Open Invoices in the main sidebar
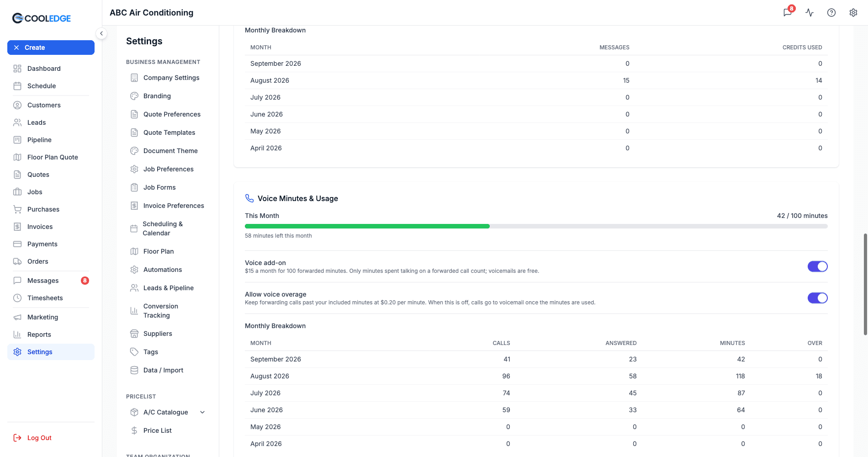Image resolution: width=868 pixels, height=457 pixels. click(x=51, y=227)
